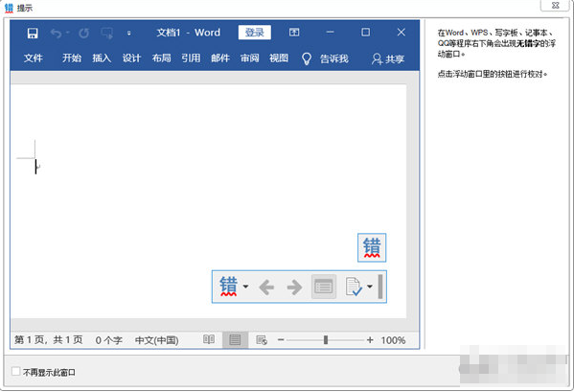Click 中文(中国) language indicator
The height and width of the screenshot is (392, 574).
(x=157, y=340)
